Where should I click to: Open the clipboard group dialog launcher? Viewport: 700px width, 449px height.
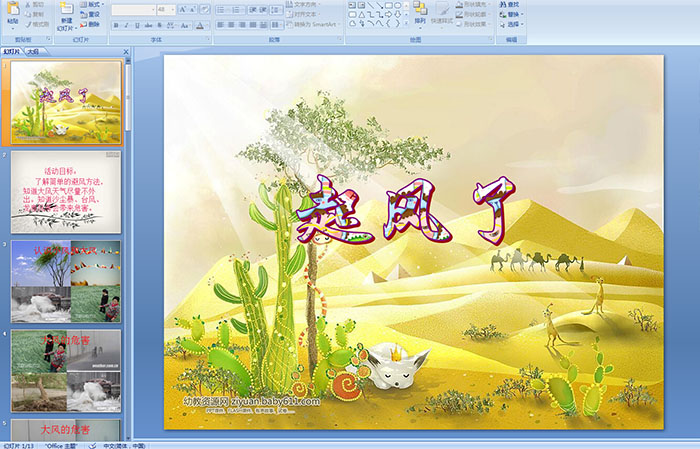coord(48,40)
